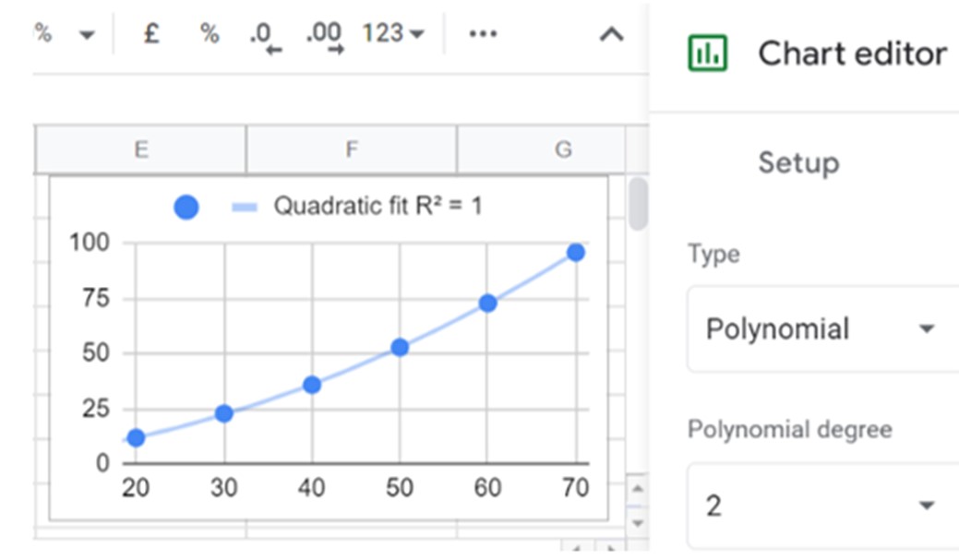959x560 pixels.
Task: Open the Polynomial degree dropdown showing 2
Action: 822,506
